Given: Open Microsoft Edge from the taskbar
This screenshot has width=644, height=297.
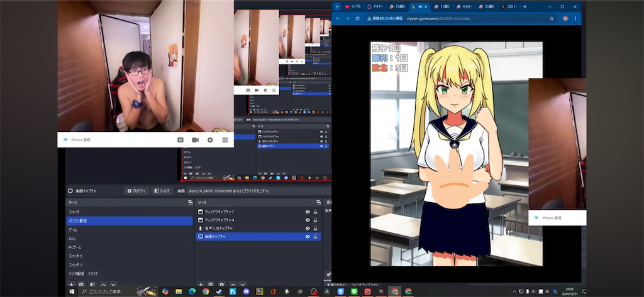Looking at the screenshot, I should 192,292.
